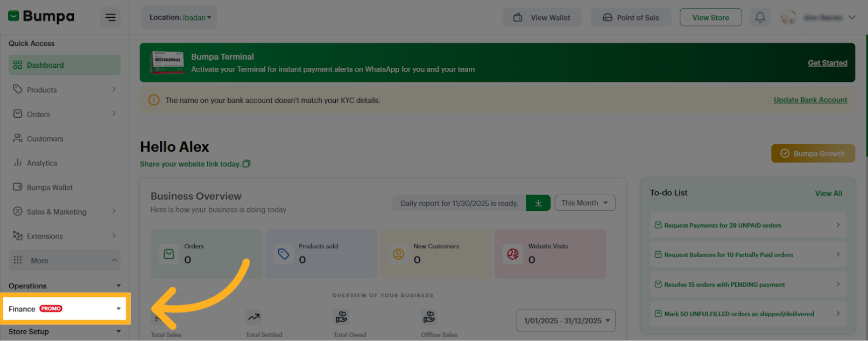Screen dimensions: 868x341
Task: Expand the Sales & Marketing chevron
Action: coord(114,211)
